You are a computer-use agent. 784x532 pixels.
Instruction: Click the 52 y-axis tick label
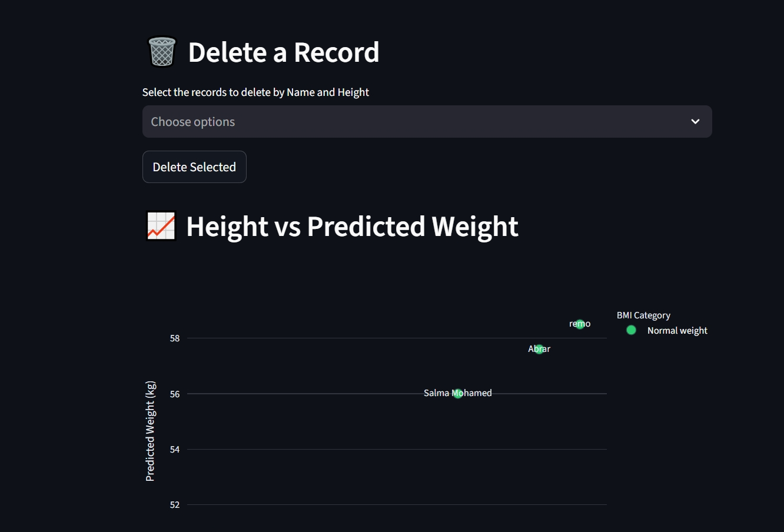175,505
